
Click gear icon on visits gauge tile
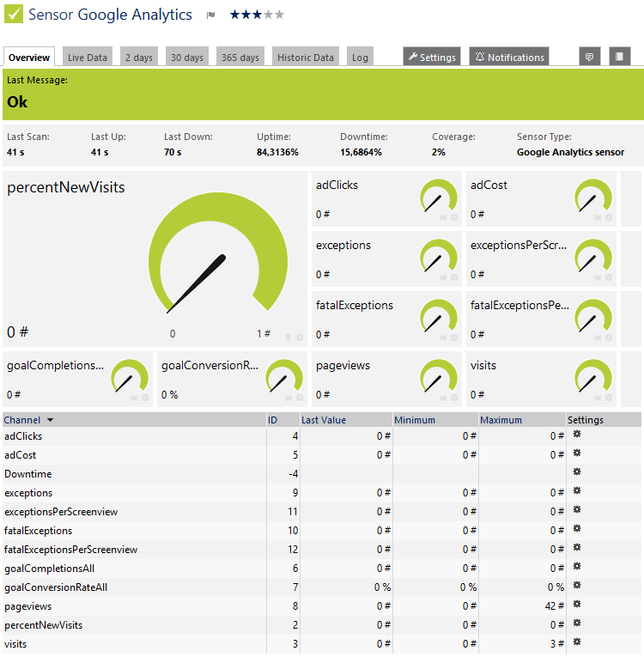pyautogui.click(x=609, y=398)
